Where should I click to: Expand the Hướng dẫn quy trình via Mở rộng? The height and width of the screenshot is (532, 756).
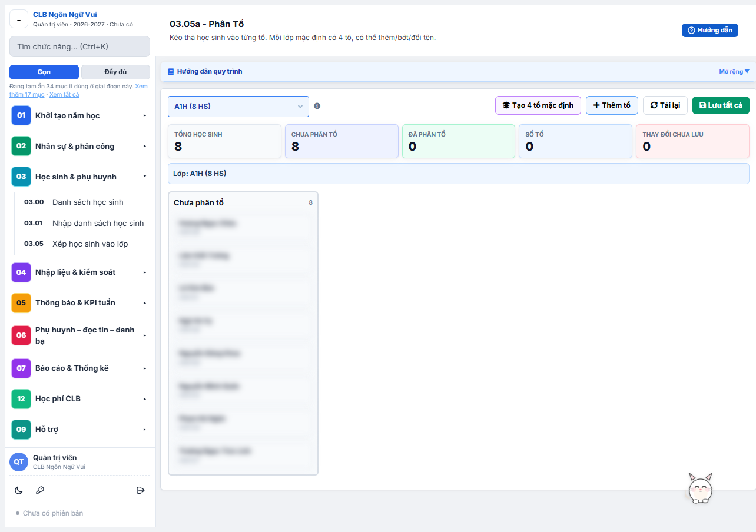[734, 72]
